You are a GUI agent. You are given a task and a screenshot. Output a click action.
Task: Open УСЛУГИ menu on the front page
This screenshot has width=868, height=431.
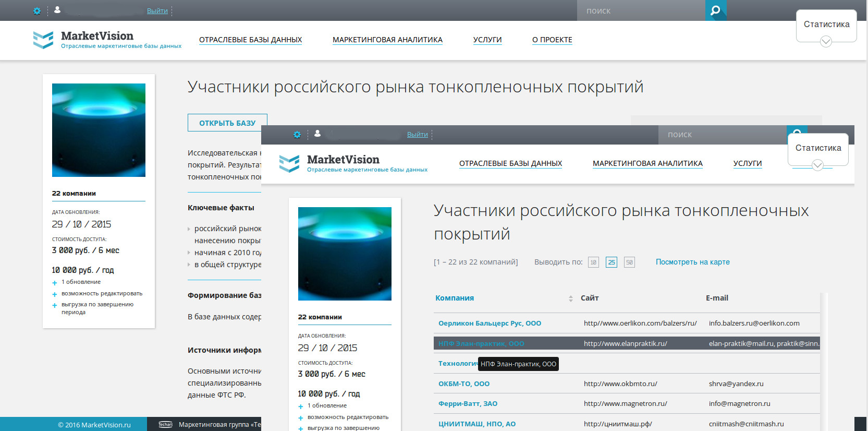748,163
